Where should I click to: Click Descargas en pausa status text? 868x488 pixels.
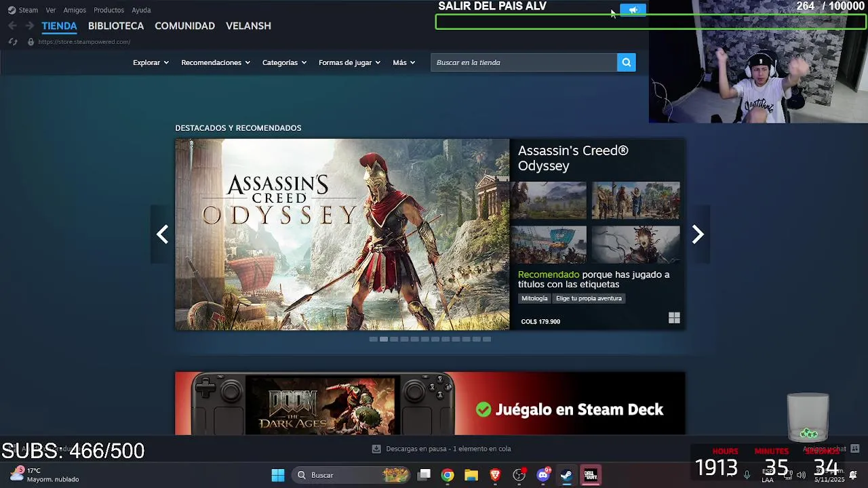[x=448, y=449]
